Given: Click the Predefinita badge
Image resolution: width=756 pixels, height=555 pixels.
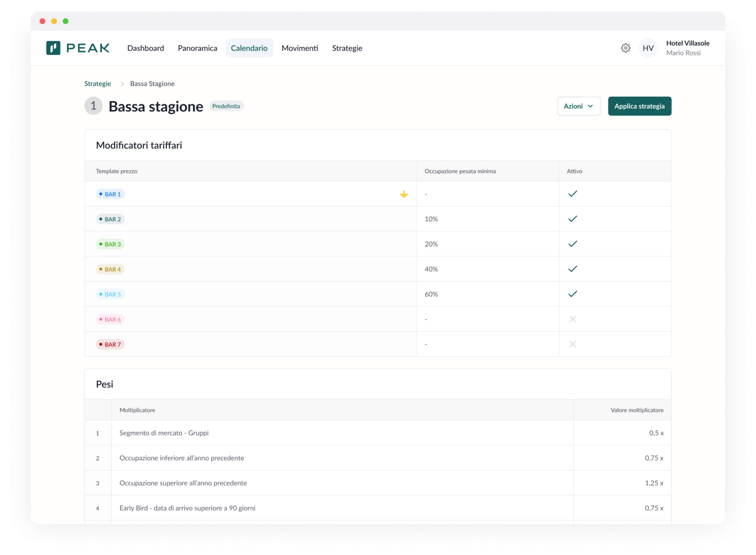Looking at the screenshot, I should click(x=226, y=106).
